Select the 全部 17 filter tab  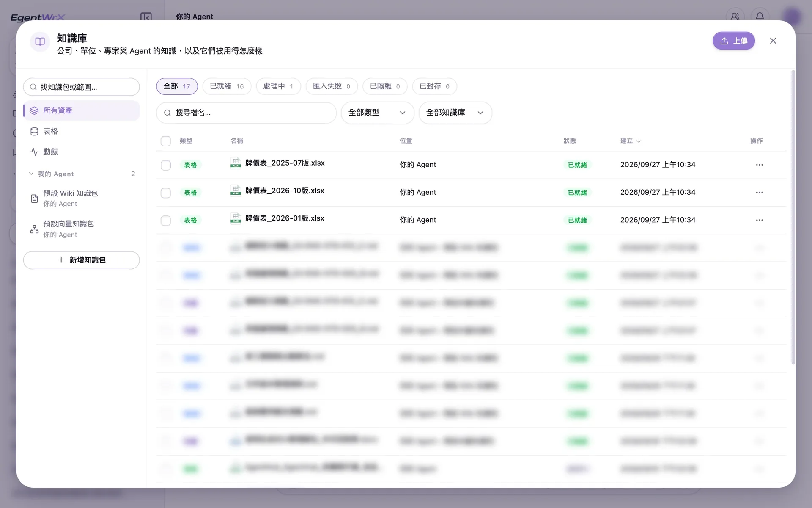point(177,86)
